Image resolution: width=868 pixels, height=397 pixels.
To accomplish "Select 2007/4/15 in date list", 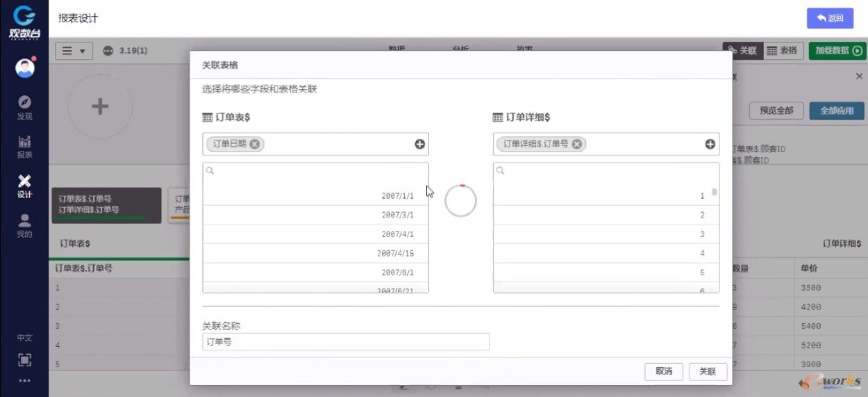I will pyautogui.click(x=316, y=254).
